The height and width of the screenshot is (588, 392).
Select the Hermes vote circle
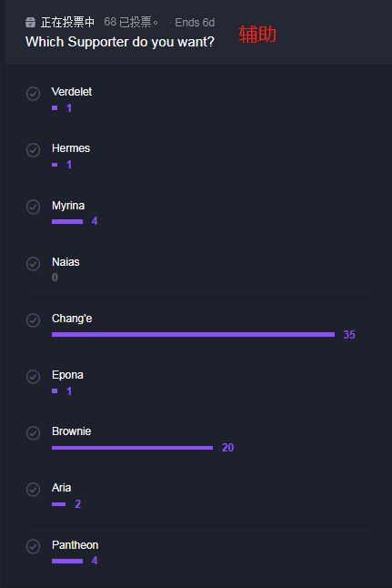[34, 150]
